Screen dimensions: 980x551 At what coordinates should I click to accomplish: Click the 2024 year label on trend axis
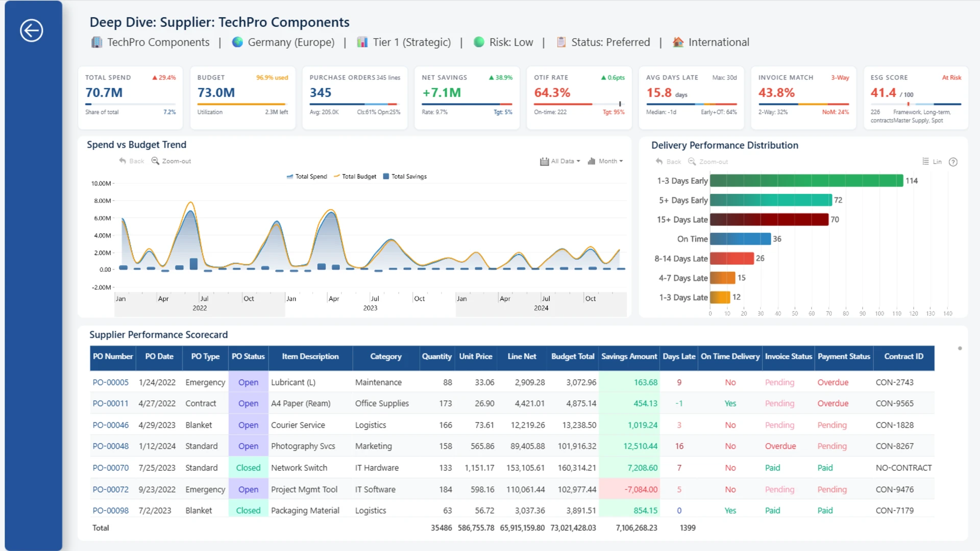point(541,308)
